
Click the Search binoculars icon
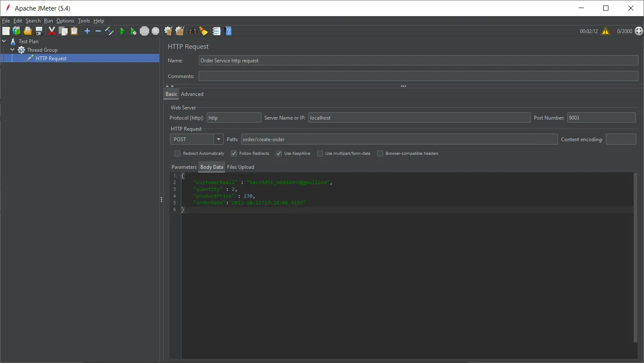pyautogui.click(x=193, y=31)
